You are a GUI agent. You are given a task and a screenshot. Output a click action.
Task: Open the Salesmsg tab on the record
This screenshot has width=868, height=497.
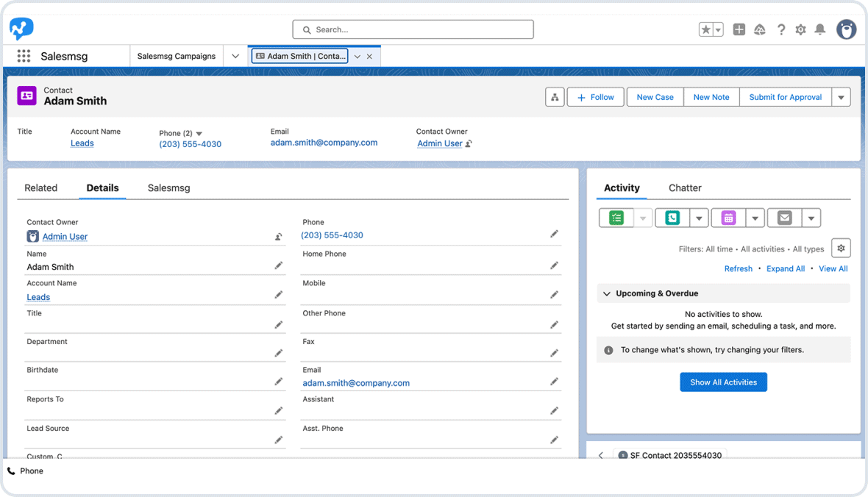pos(168,187)
